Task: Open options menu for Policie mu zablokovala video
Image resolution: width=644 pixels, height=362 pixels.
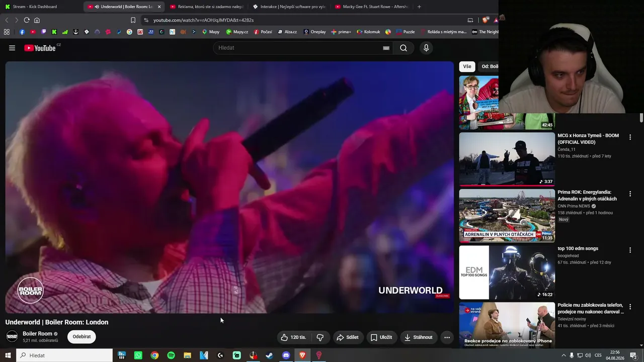Action: pyautogui.click(x=630, y=307)
